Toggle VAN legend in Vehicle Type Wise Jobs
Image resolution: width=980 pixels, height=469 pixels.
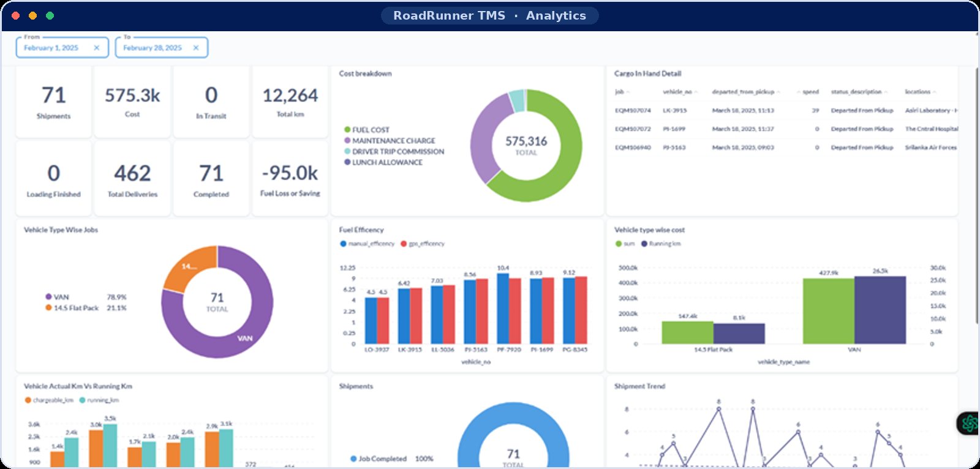(57, 297)
